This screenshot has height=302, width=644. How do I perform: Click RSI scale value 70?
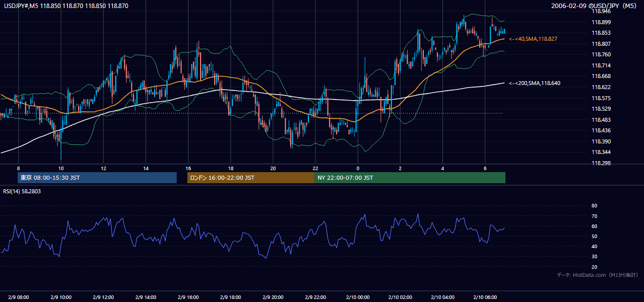[594, 216]
